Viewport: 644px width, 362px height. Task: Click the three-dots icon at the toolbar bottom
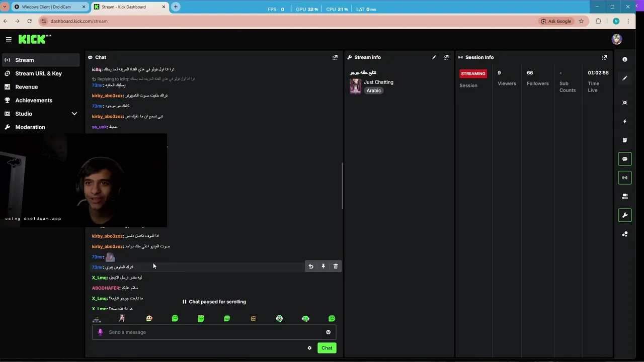tap(625, 234)
